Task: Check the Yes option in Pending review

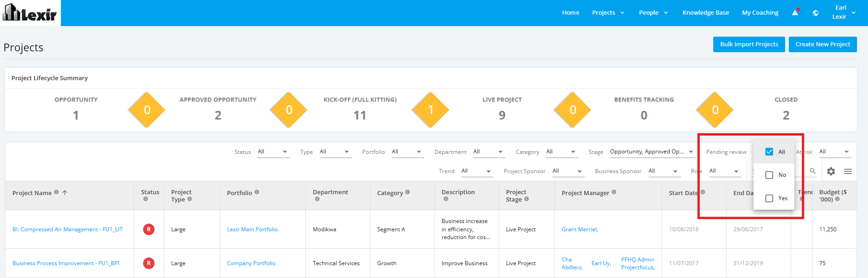Action: coord(769,198)
